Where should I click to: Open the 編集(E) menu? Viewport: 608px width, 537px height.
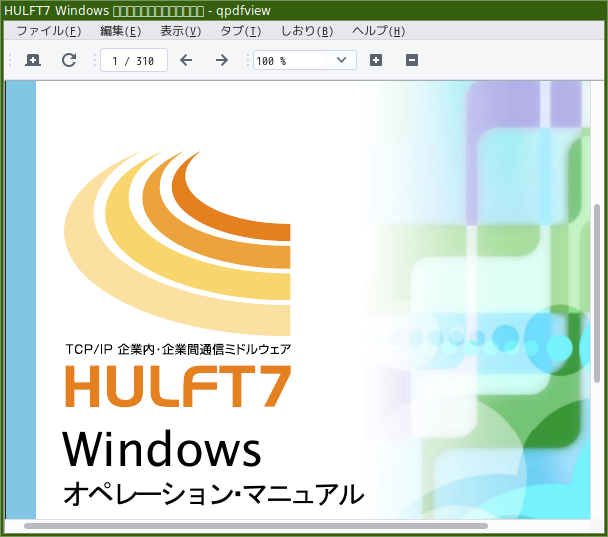(120, 31)
